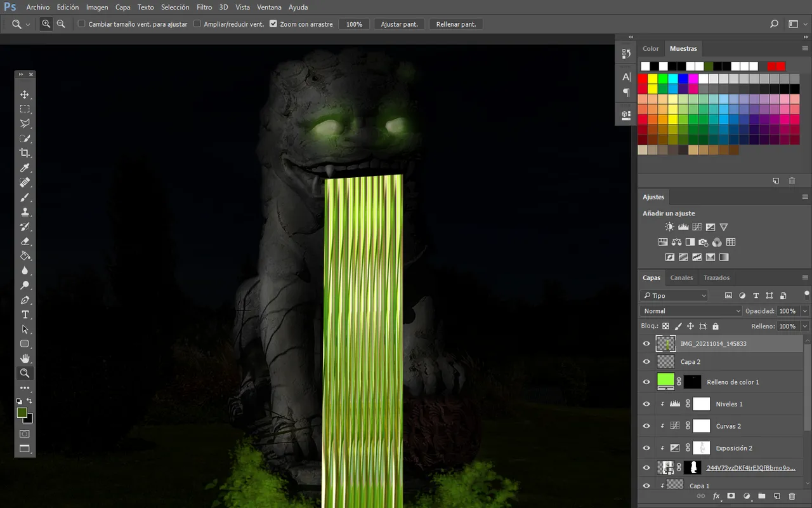This screenshot has width=812, height=508.
Task: Hide the Relleno de color 1 layer
Action: pos(646,382)
